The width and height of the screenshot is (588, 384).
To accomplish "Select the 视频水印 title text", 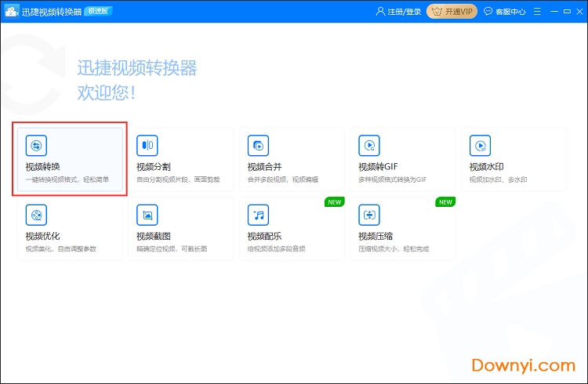I will tap(486, 166).
